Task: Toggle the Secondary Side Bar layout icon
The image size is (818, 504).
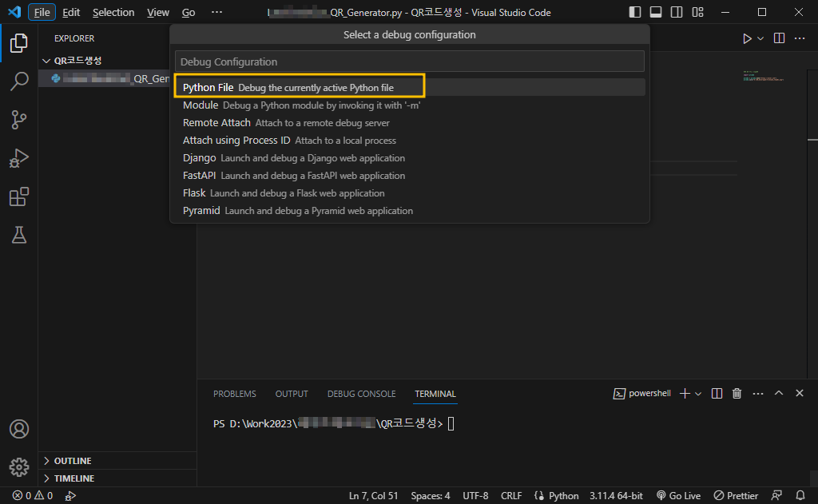Action: (677, 12)
